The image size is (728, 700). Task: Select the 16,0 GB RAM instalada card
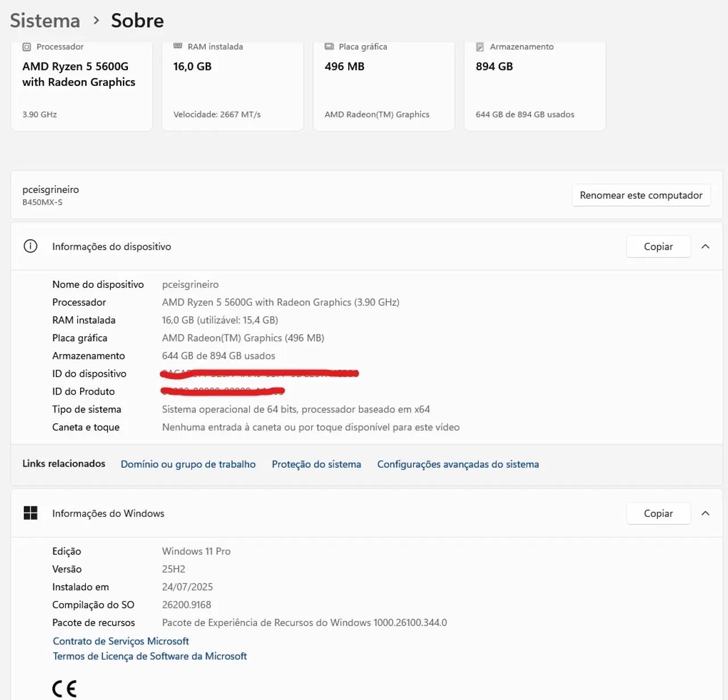[233, 86]
